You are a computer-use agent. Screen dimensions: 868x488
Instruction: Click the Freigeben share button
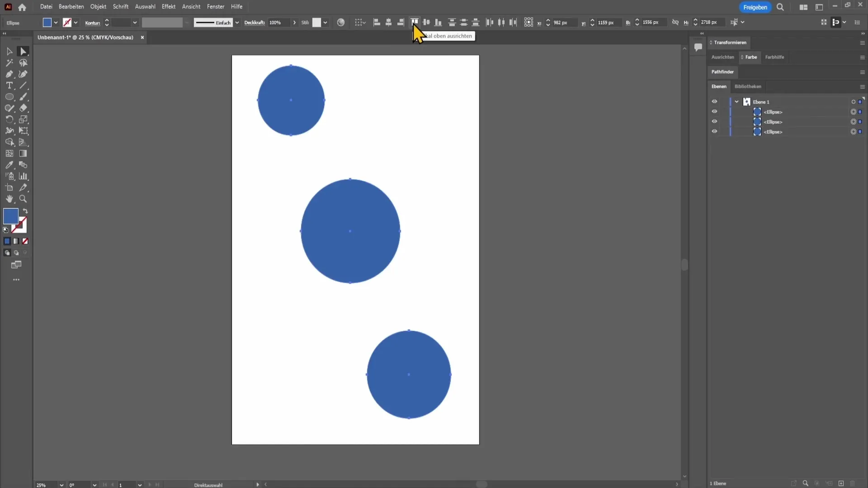pos(755,7)
